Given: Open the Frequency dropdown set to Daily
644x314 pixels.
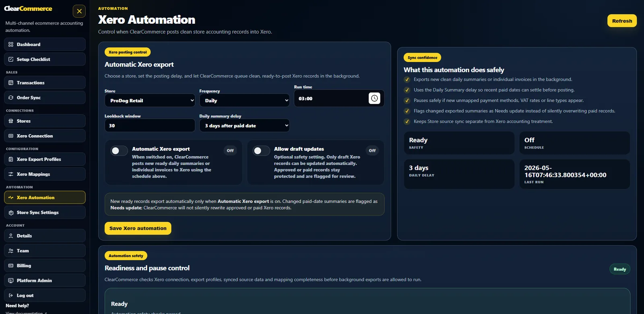Looking at the screenshot, I should 244,100.
